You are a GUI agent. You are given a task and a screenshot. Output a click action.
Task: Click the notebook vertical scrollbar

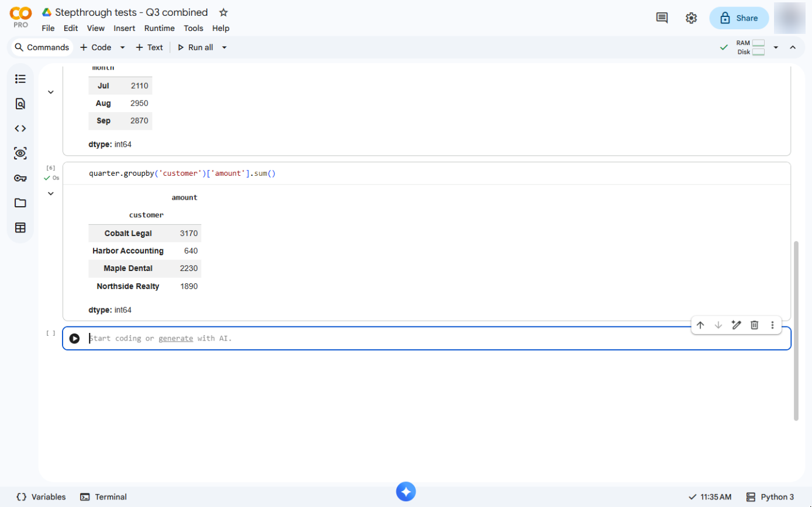pyautogui.click(x=796, y=330)
